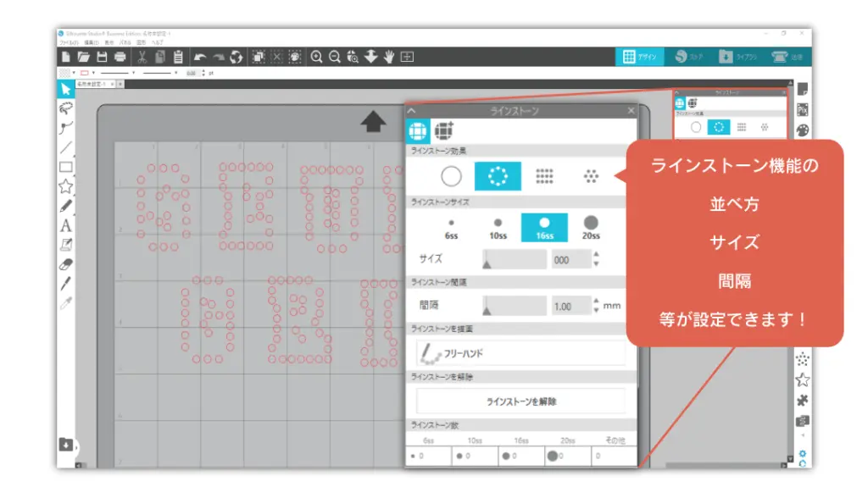Choose the grid fill rhinestone effect

click(544, 176)
